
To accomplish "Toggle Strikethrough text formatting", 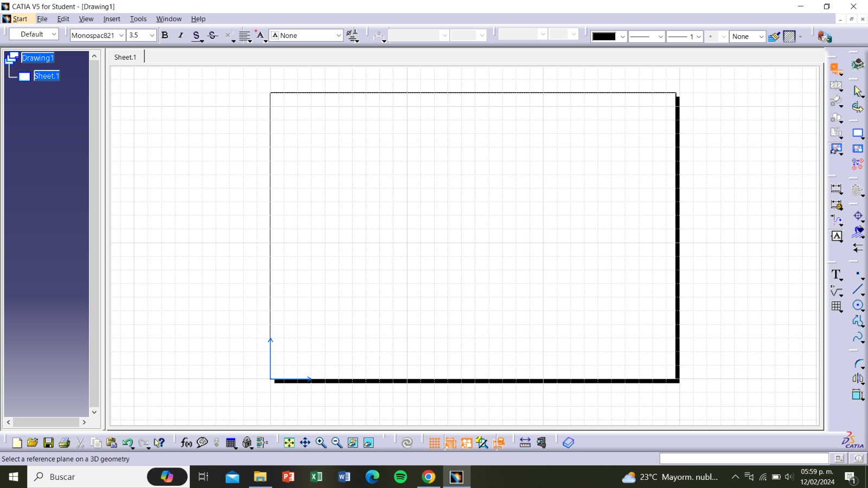I will (x=213, y=35).
